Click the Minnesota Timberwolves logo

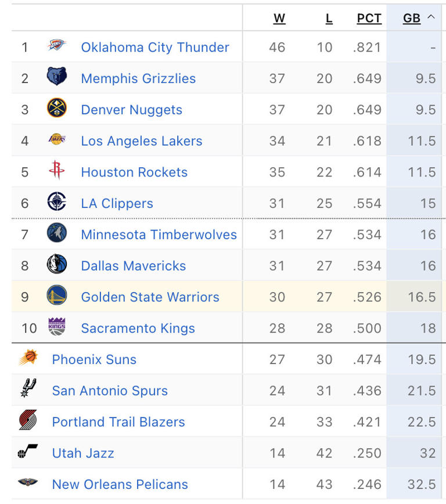[57, 235]
